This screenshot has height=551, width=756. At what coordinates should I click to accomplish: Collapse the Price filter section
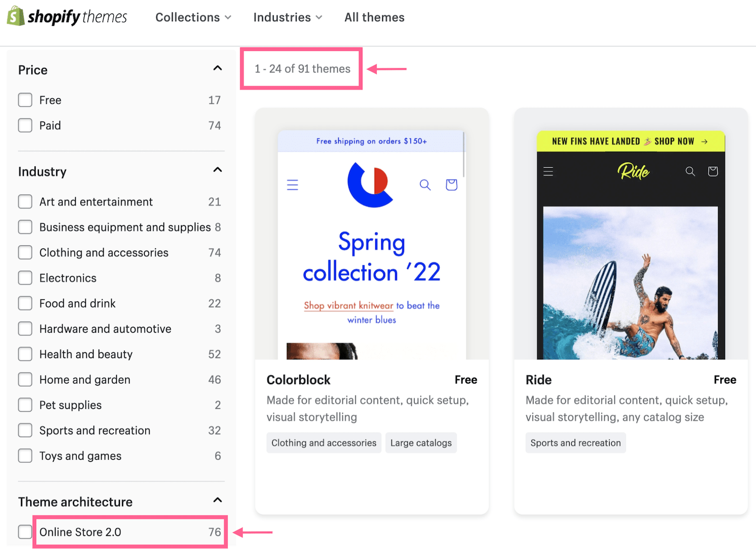click(x=218, y=68)
